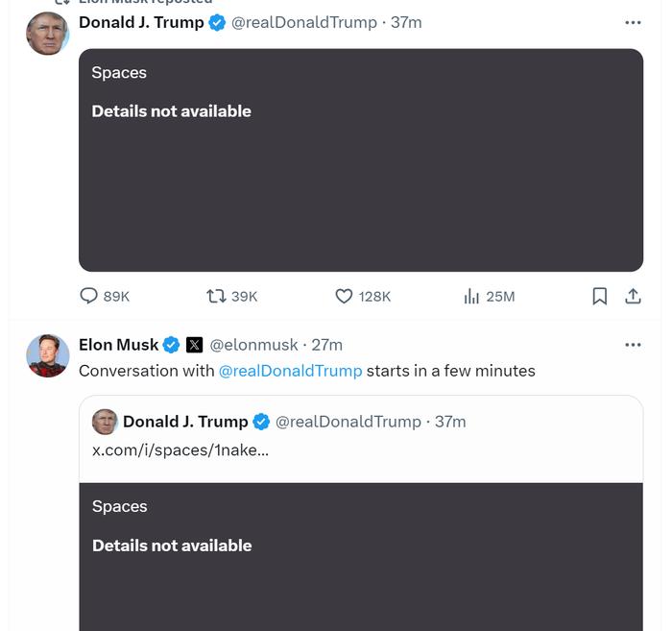This screenshot has width=672, height=631.
Task: Click the Elon Musk display name
Action: coord(118,345)
